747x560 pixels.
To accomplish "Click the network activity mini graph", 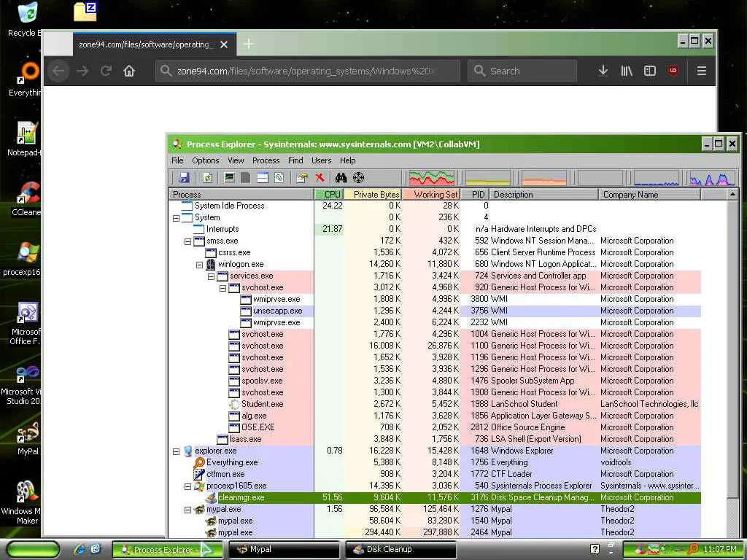I will click(656, 178).
